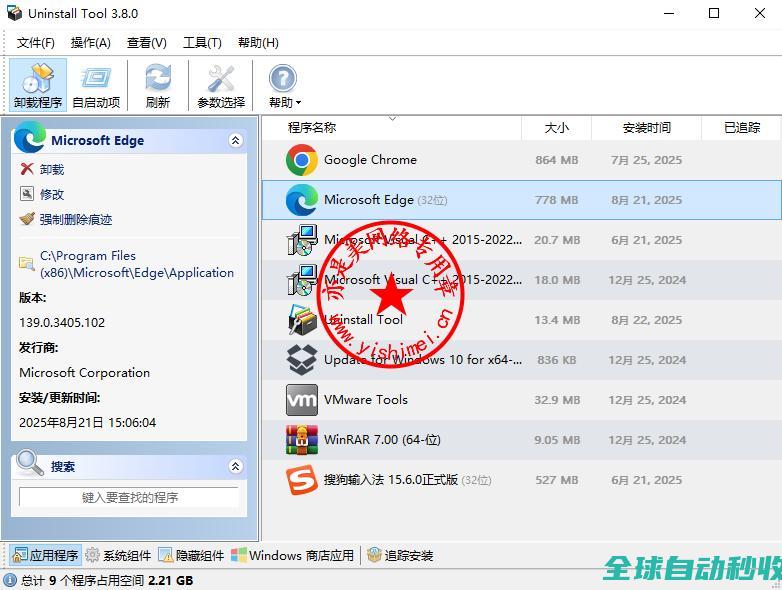Click the 键入要查找的程序 search field
The image size is (782, 590).
[x=129, y=497]
